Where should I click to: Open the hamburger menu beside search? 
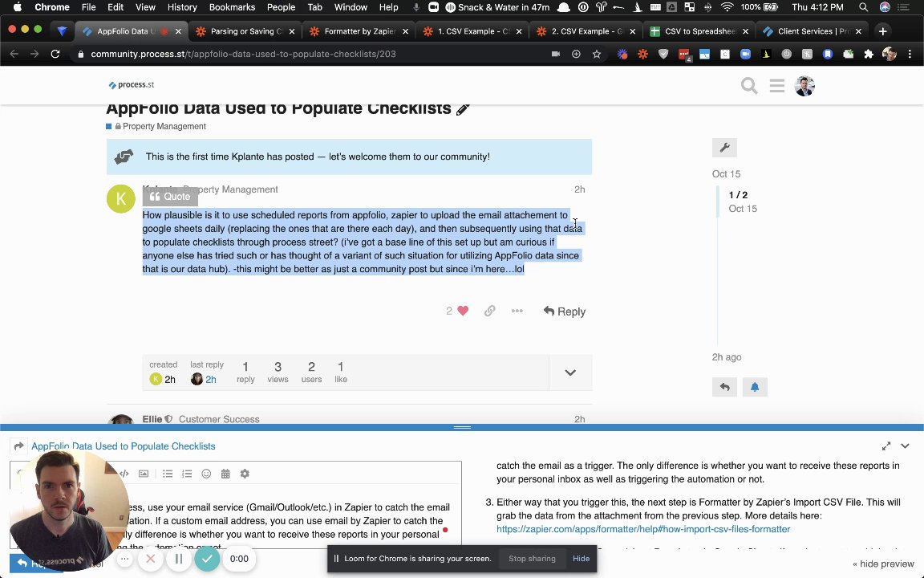tap(776, 86)
